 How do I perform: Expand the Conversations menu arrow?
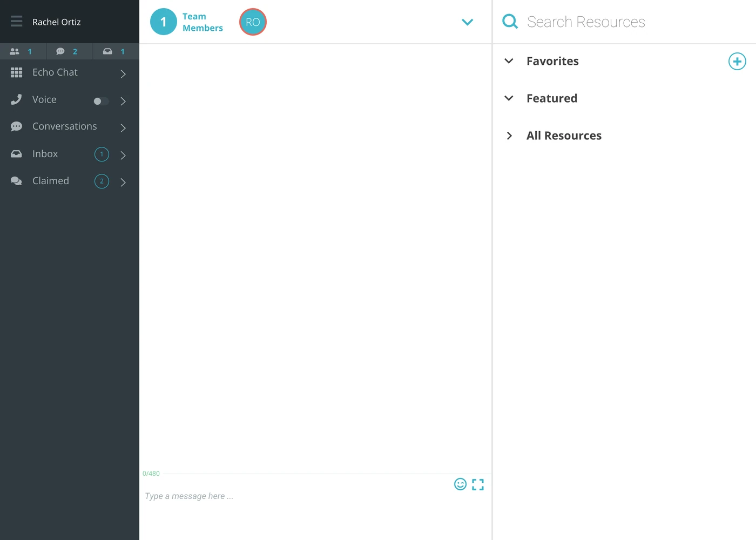(x=123, y=128)
